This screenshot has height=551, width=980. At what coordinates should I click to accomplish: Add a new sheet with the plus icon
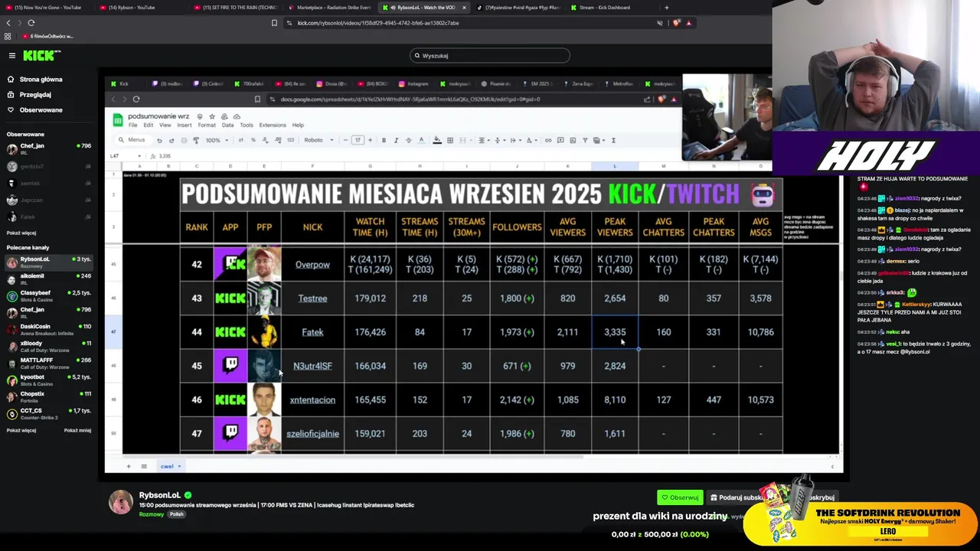click(129, 466)
